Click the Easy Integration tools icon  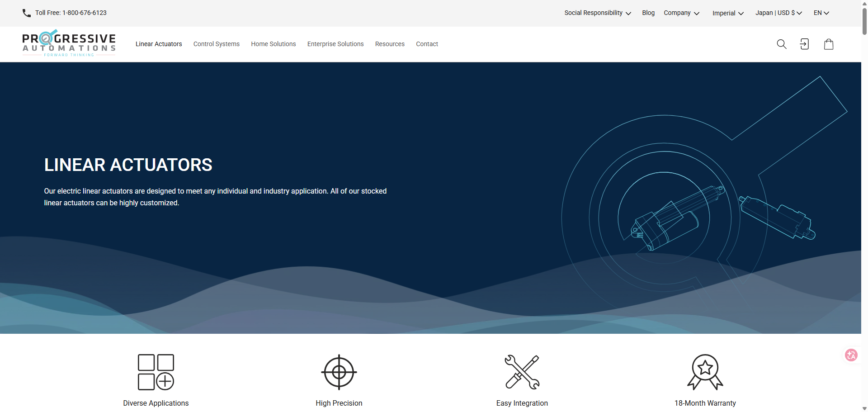[522, 372]
